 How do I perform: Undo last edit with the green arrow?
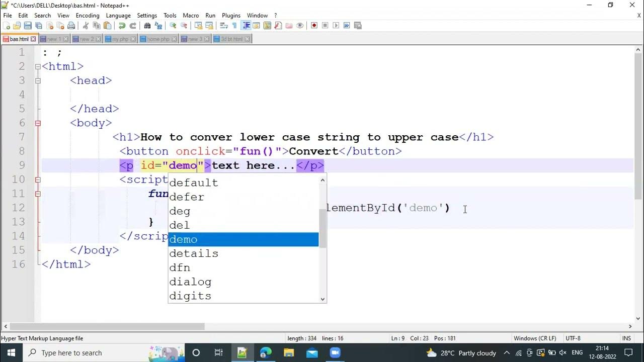(x=122, y=25)
